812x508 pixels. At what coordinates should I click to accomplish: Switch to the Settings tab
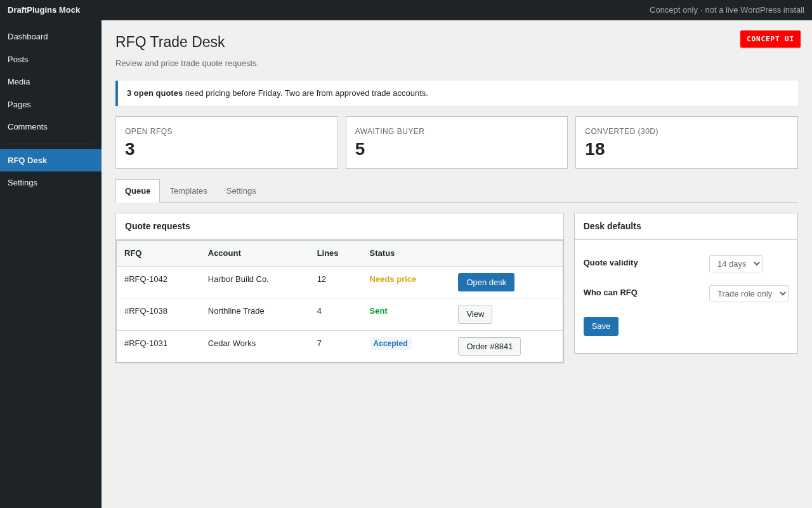point(241,190)
